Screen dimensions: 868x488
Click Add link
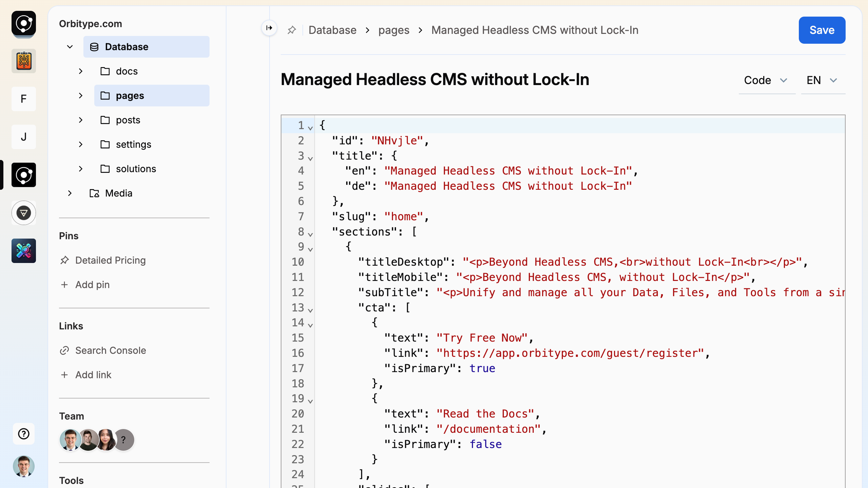pos(93,375)
